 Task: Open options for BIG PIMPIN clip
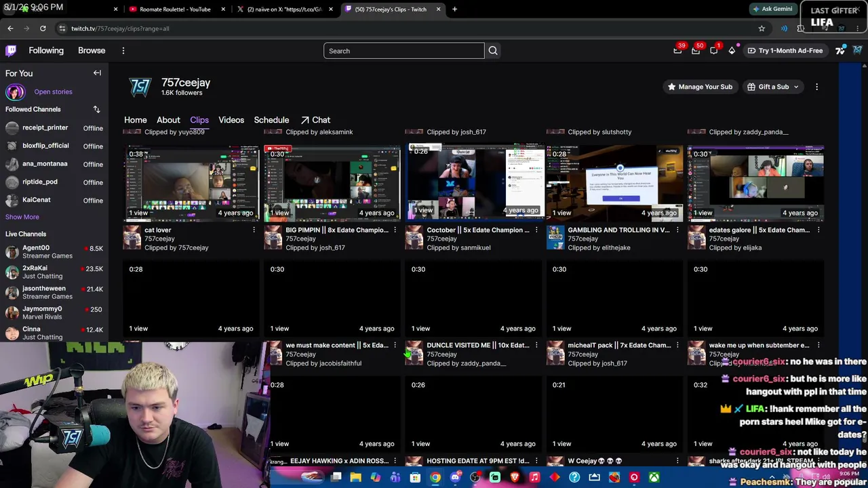tap(395, 230)
